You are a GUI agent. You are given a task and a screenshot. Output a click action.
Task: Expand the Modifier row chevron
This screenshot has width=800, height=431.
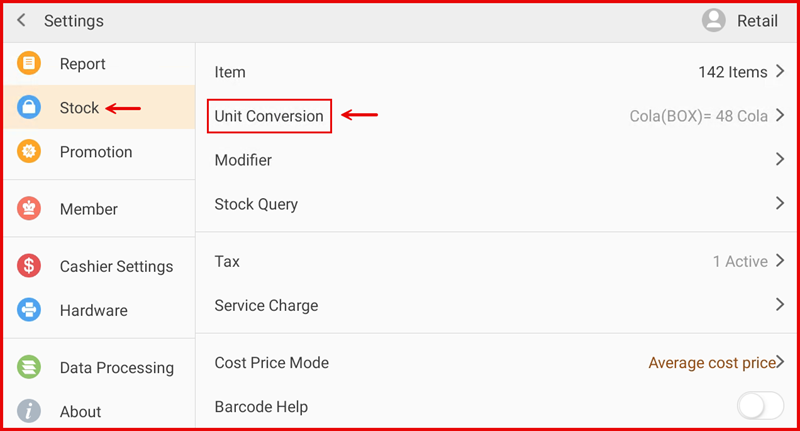(x=779, y=160)
